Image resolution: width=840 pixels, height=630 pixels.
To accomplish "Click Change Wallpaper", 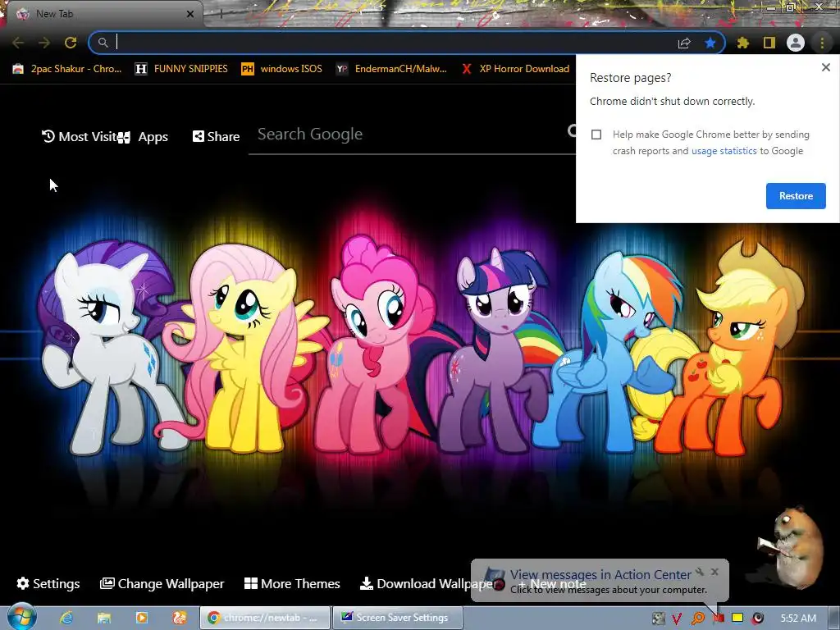I will 162,583.
